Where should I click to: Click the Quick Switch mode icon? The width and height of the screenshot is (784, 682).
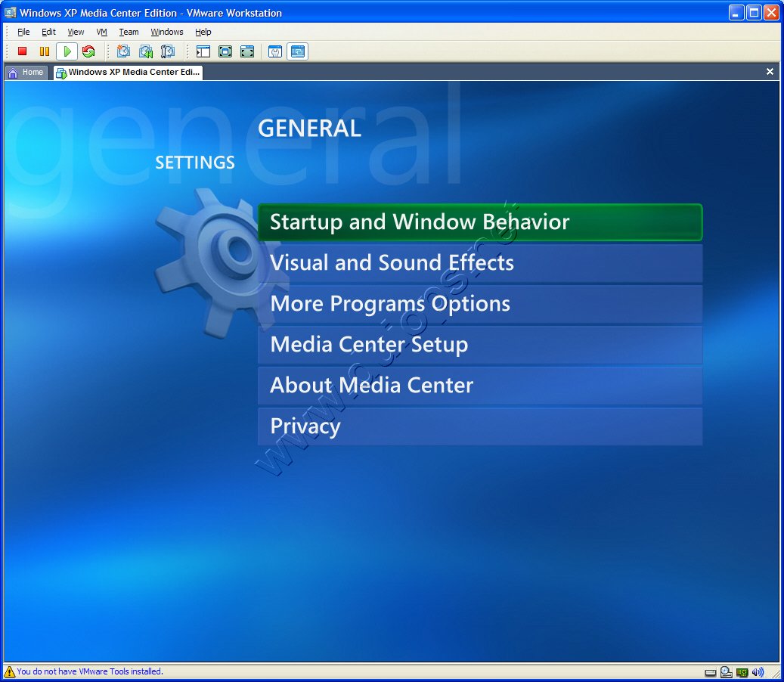click(247, 51)
